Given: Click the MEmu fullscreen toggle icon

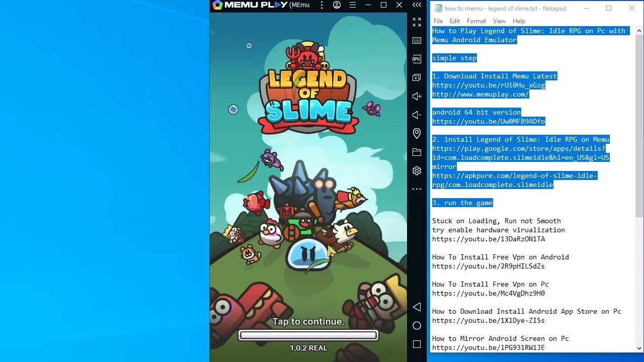Looking at the screenshot, I should (x=417, y=22).
